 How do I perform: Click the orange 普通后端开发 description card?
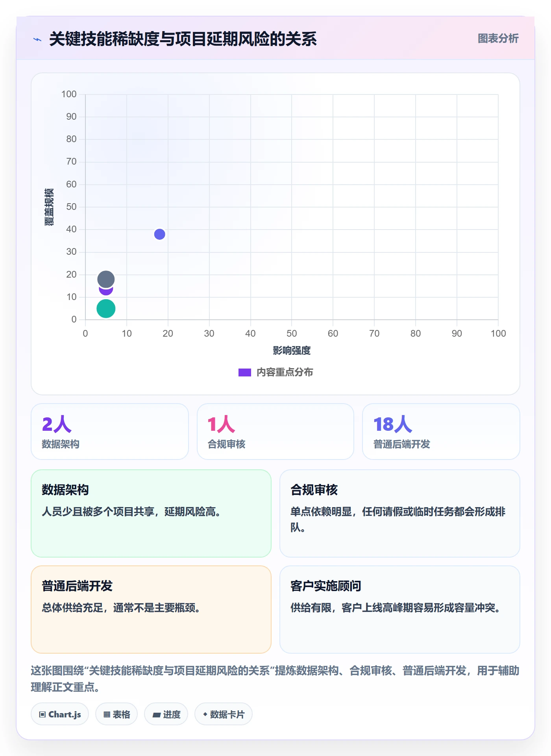(151, 610)
